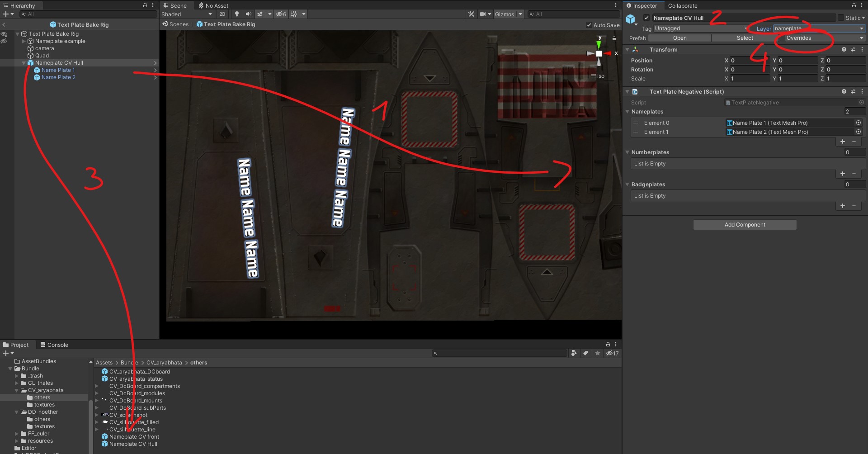This screenshot has width=868, height=454.
Task: Click the Add Component button
Action: [x=745, y=225]
